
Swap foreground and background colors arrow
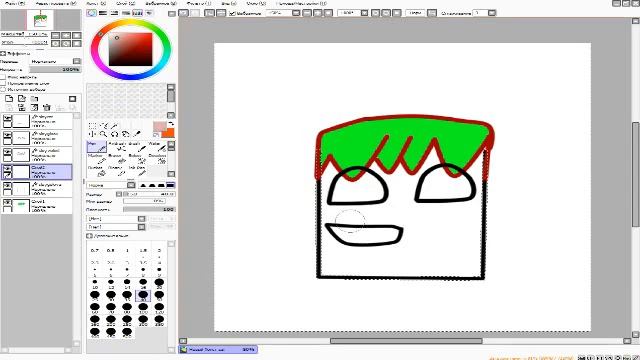click(171, 123)
